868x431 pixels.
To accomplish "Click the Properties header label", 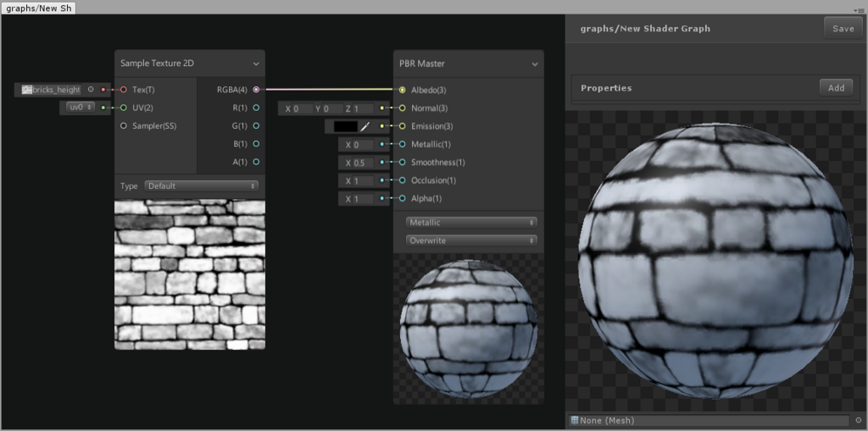I will [606, 88].
